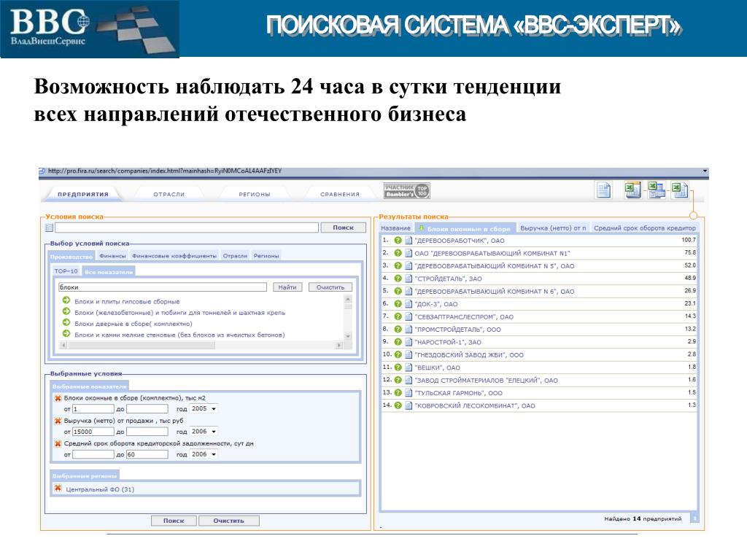The height and width of the screenshot is (560, 747).
Task: Select the Финансовые коэффициенты tab
Action: (x=174, y=256)
